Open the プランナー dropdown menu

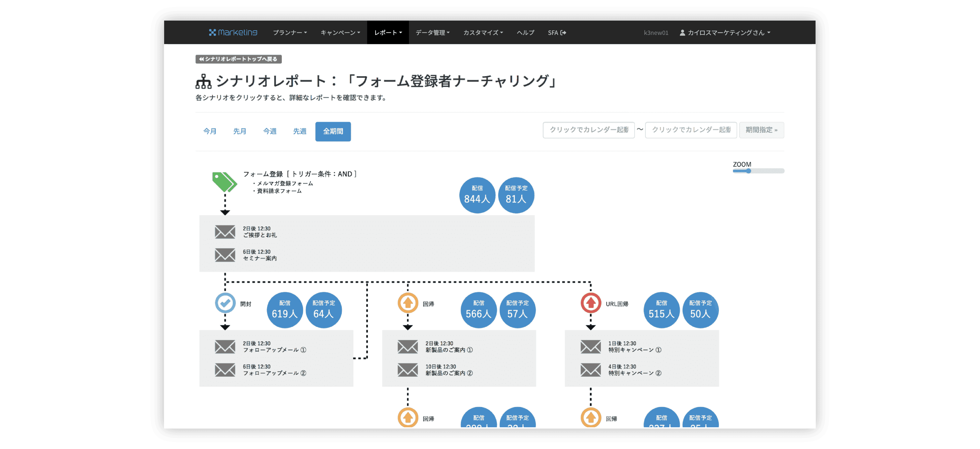pyautogui.click(x=290, y=32)
